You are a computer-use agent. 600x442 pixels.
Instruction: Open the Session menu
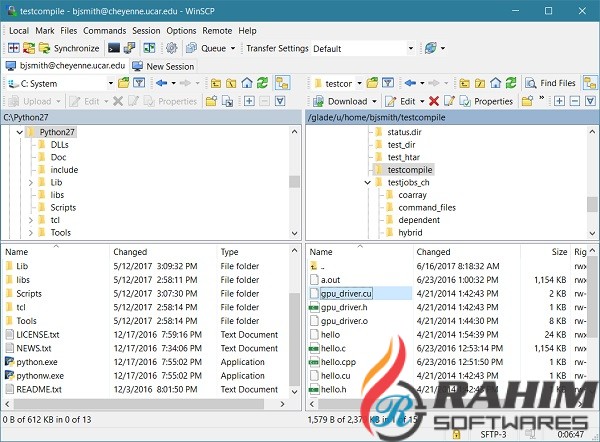(x=146, y=31)
